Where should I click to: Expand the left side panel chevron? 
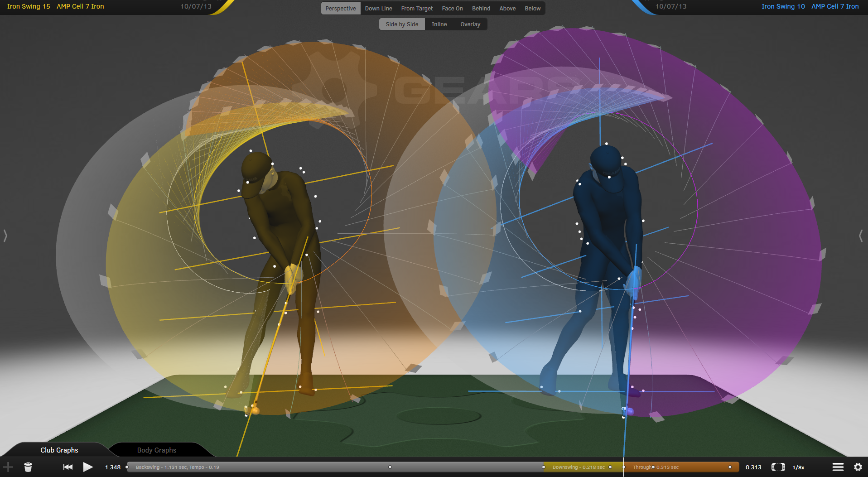pos(5,236)
